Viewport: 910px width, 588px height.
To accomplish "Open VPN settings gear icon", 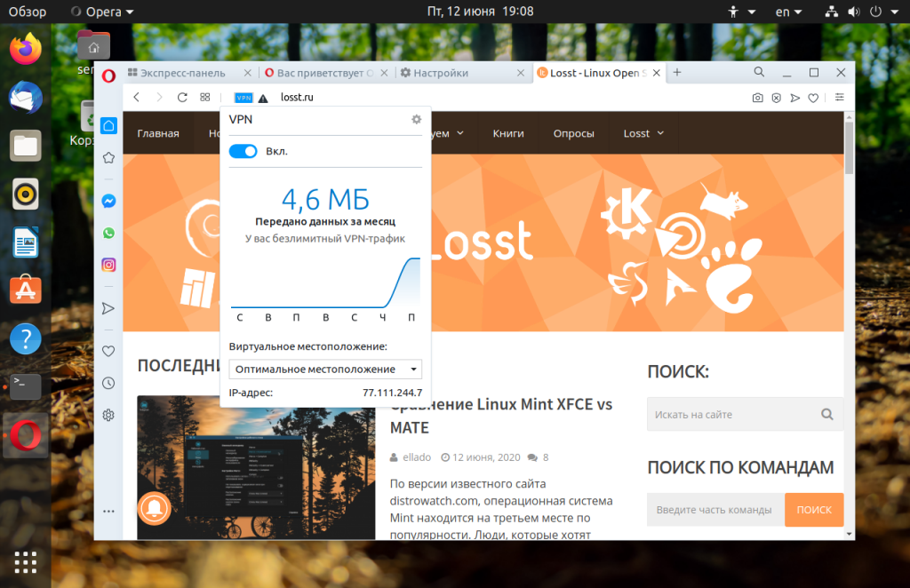I will 416,119.
